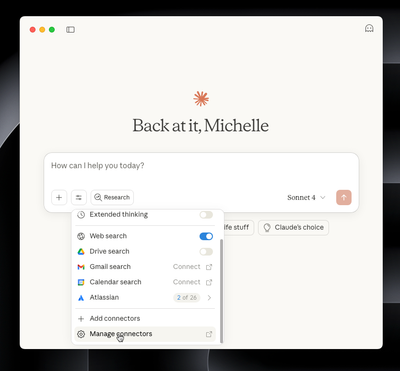The height and width of the screenshot is (371, 400).
Task: Turn off the Web search switch
Action: click(206, 236)
